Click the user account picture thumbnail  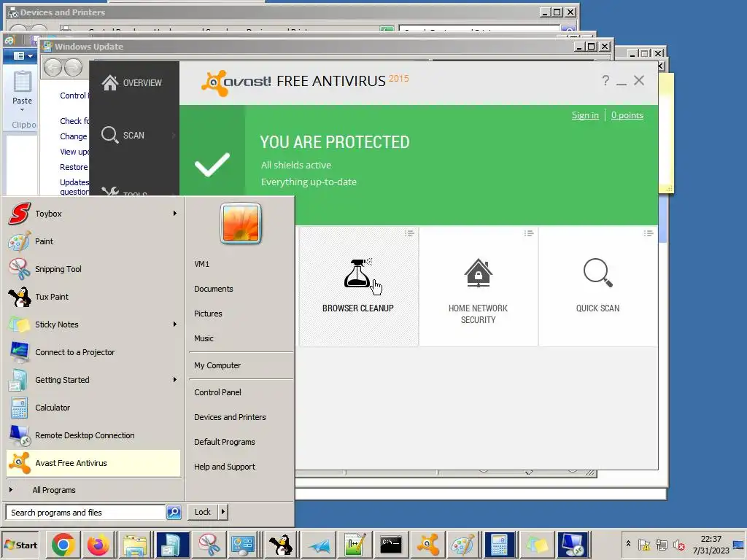coord(241,223)
